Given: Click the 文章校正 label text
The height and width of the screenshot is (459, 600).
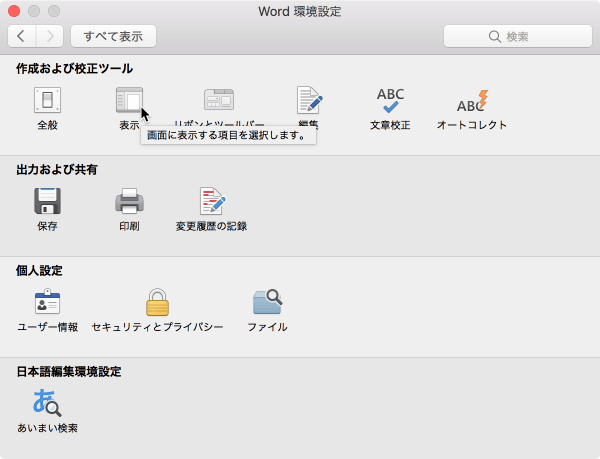Looking at the screenshot, I should pyautogui.click(x=390, y=125).
